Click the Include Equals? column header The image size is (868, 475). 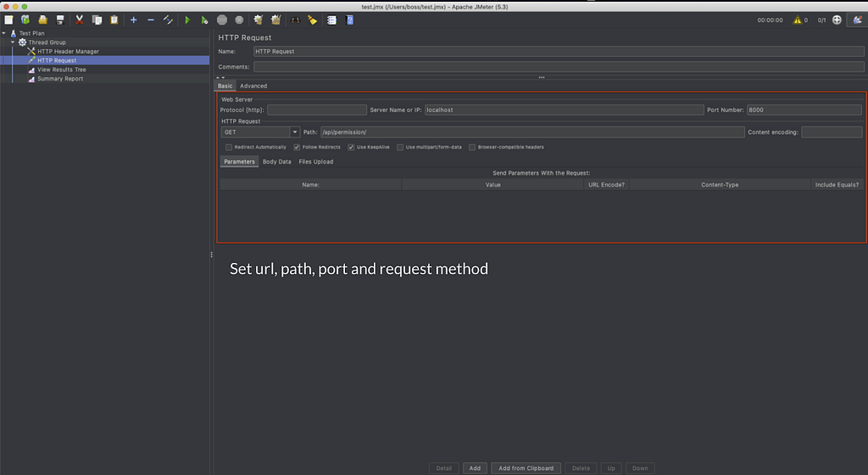point(837,185)
